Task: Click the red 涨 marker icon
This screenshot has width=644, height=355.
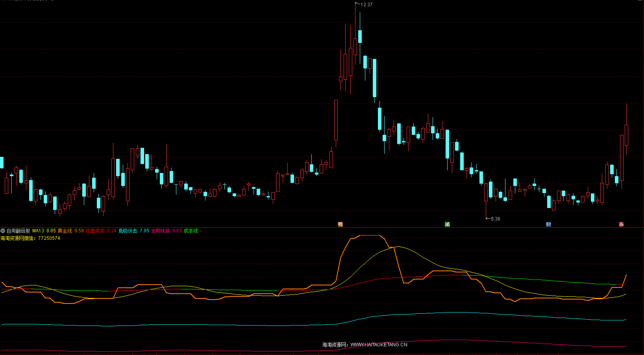Action: (x=621, y=224)
